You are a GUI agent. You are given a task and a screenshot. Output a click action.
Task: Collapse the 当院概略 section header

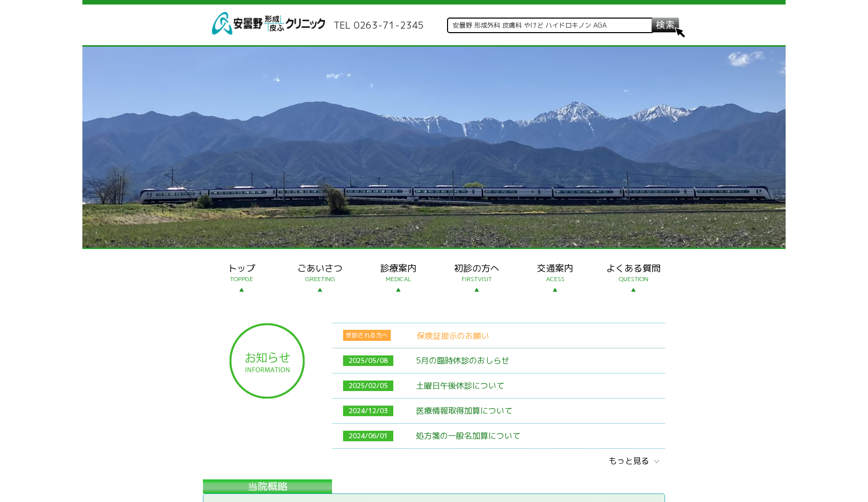(267, 486)
